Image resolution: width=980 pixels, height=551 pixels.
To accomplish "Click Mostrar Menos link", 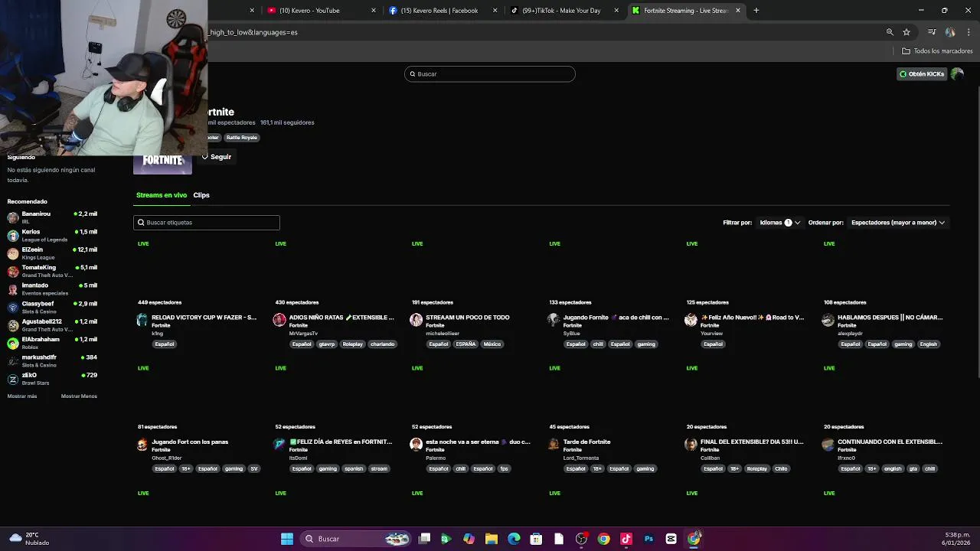I will tap(79, 396).
